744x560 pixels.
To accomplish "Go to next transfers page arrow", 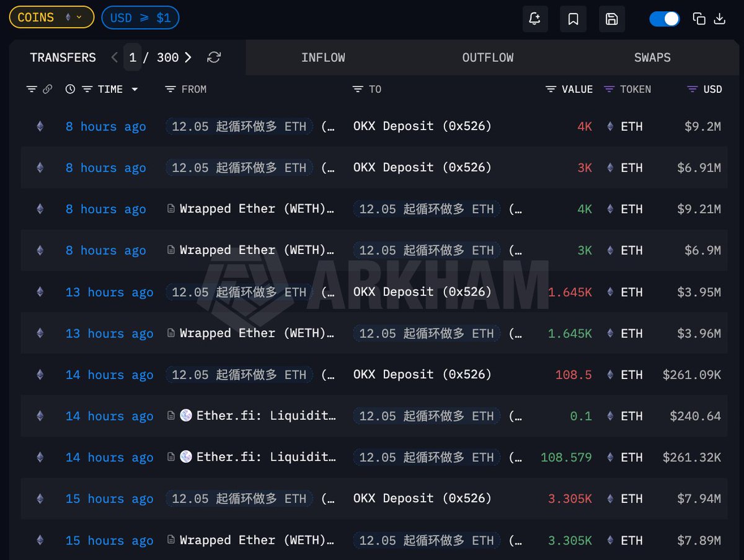I will (x=188, y=58).
